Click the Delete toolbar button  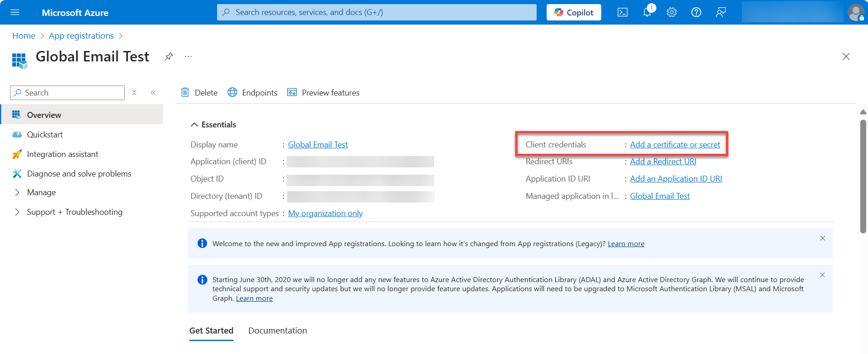tap(199, 93)
